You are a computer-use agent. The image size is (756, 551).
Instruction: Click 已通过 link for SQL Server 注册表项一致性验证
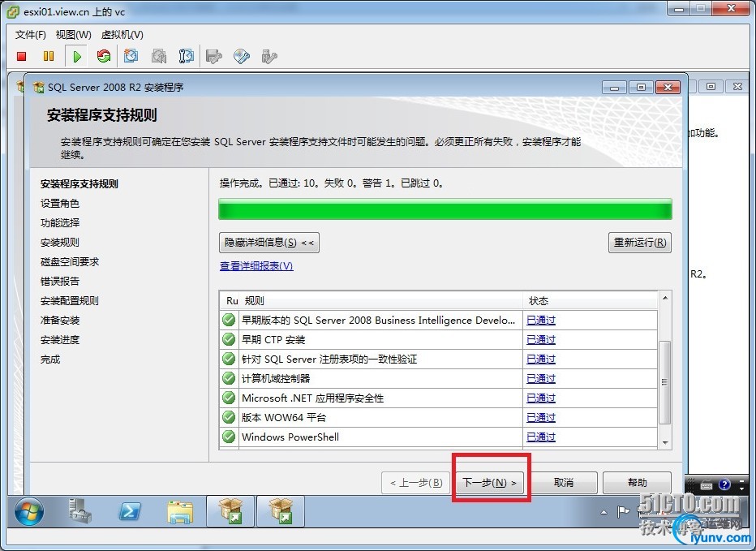point(541,359)
